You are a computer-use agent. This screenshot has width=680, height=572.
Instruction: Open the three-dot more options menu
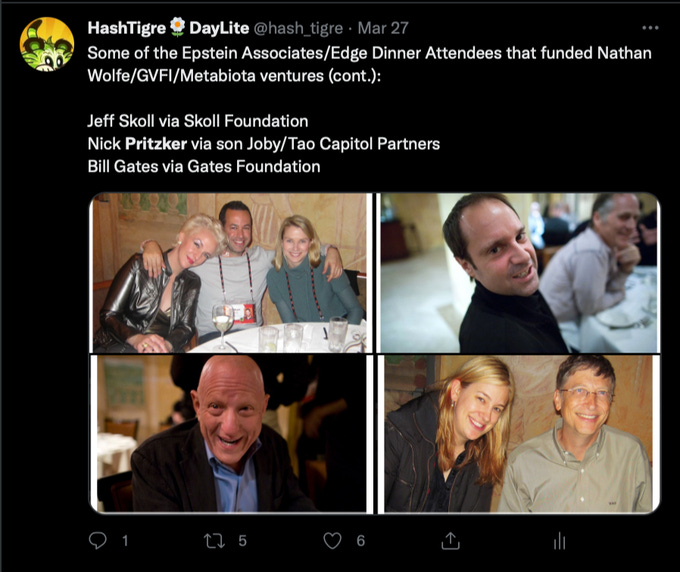[650, 28]
